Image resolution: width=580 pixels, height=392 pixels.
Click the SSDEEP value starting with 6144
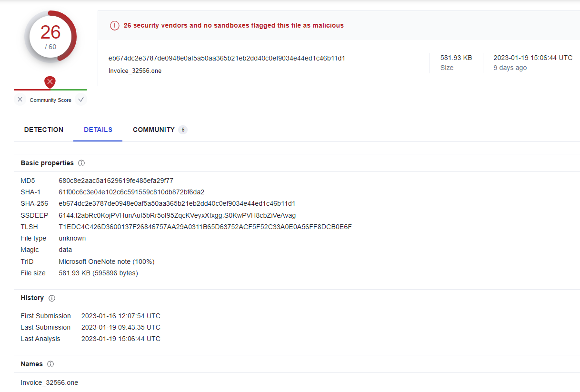coord(177,215)
